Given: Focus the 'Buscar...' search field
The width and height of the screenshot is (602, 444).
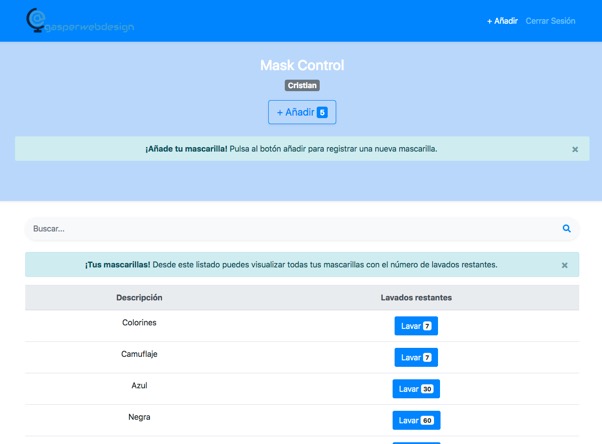Looking at the screenshot, I should 290,229.
